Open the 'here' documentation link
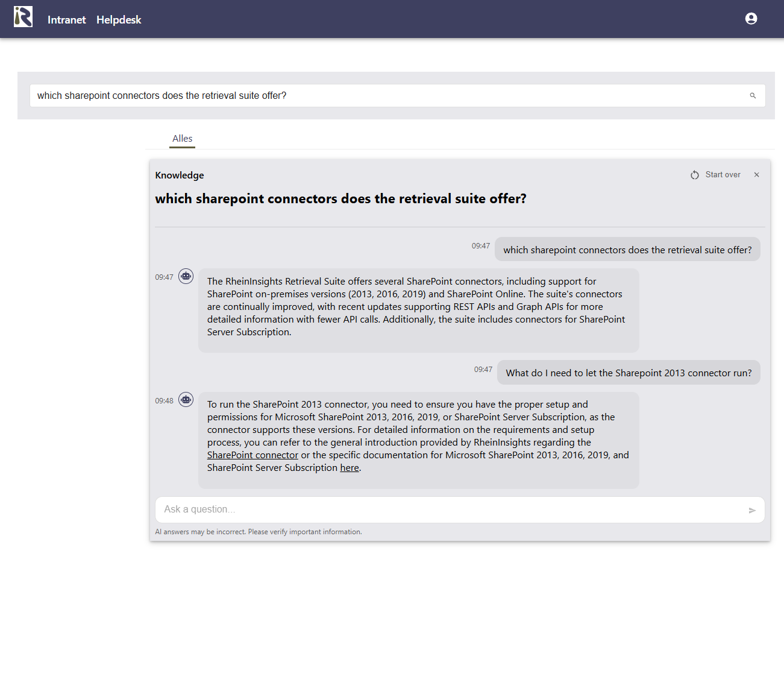Image resolution: width=784 pixels, height=694 pixels. 350,468
